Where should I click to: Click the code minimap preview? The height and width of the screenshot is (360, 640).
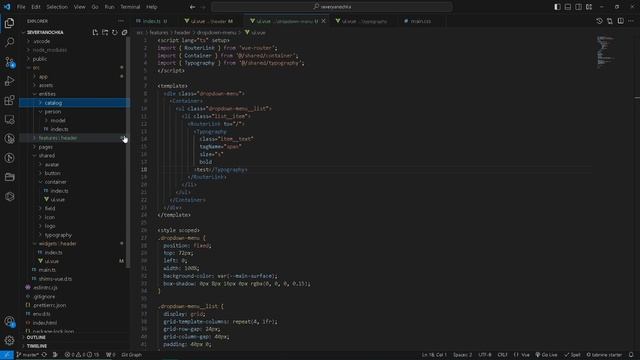pos(605,51)
